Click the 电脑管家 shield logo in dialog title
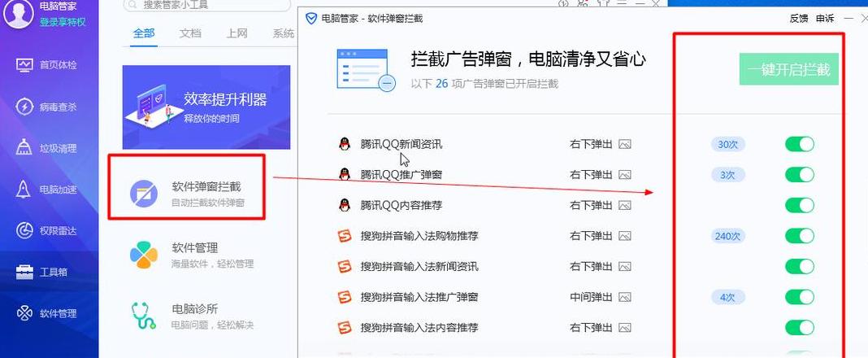The image size is (868, 358). (311, 18)
